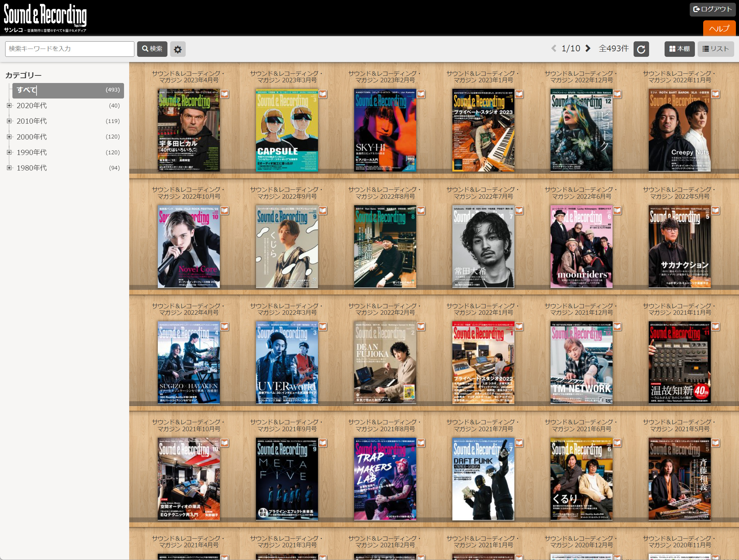
Task: Click the book icon on the 2021年11月号 issue
Action: (716, 326)
